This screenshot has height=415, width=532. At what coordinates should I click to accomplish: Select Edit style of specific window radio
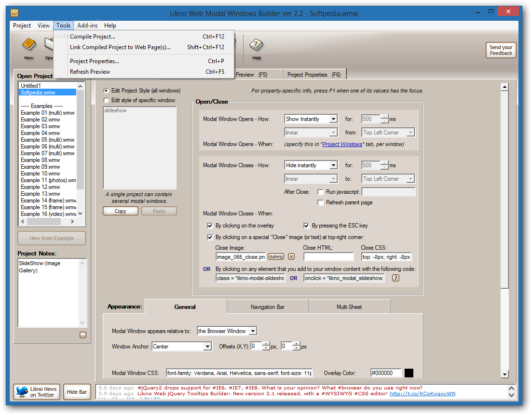tap(106, 100)
